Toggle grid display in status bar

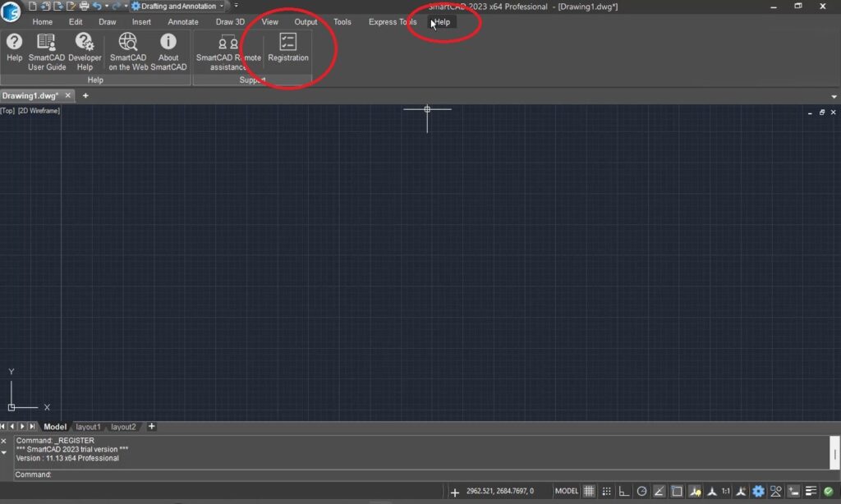pos(589,491)
